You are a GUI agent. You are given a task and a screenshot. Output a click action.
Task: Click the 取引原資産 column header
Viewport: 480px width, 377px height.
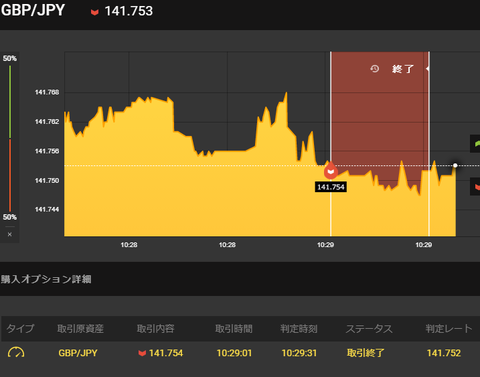(80, 329)
